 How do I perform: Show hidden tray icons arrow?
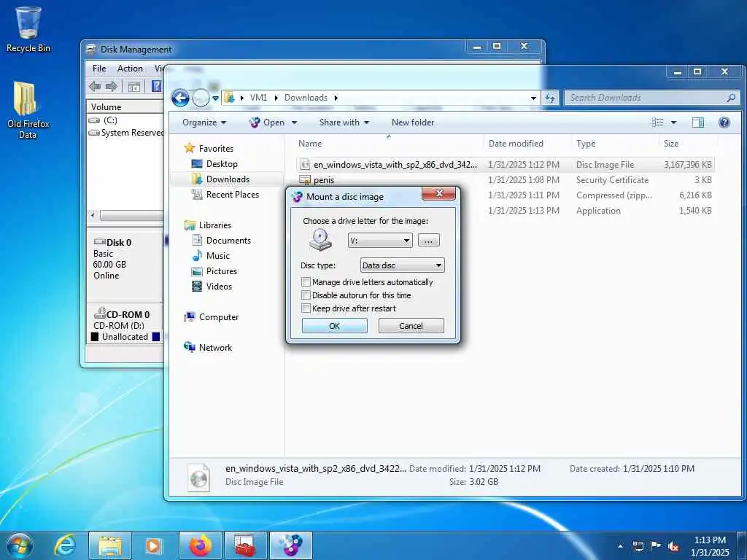[x=620, y=546]
